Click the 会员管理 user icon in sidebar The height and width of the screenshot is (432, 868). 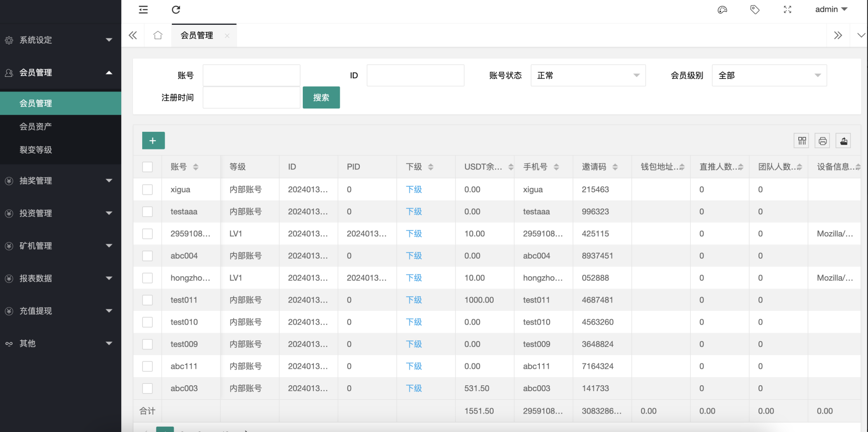pyautogui.click(x=9, y=73)
